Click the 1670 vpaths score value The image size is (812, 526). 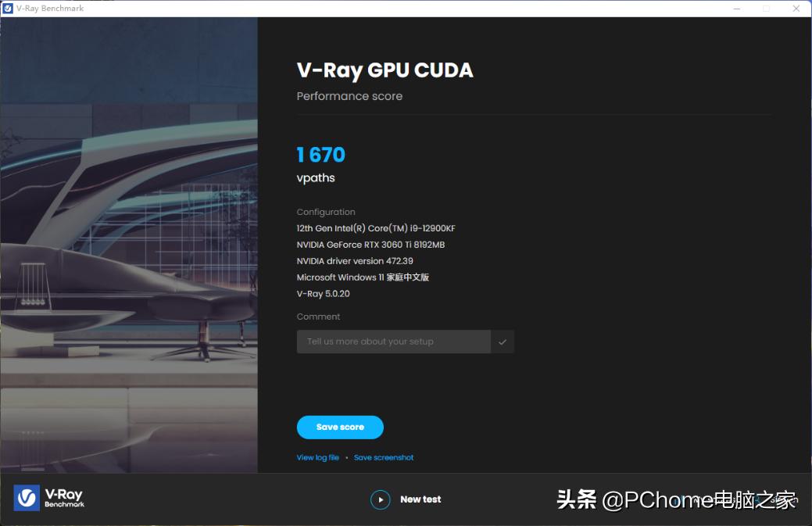point(321,155)
